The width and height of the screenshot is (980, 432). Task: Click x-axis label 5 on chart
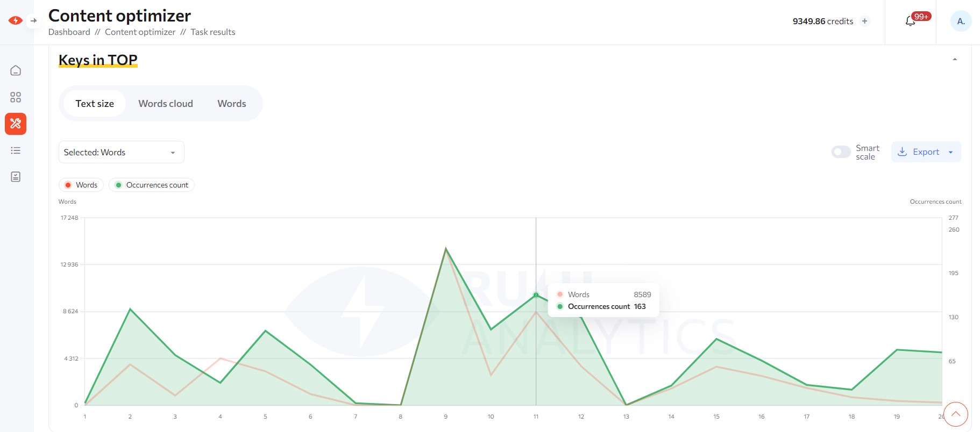[265, 416]
